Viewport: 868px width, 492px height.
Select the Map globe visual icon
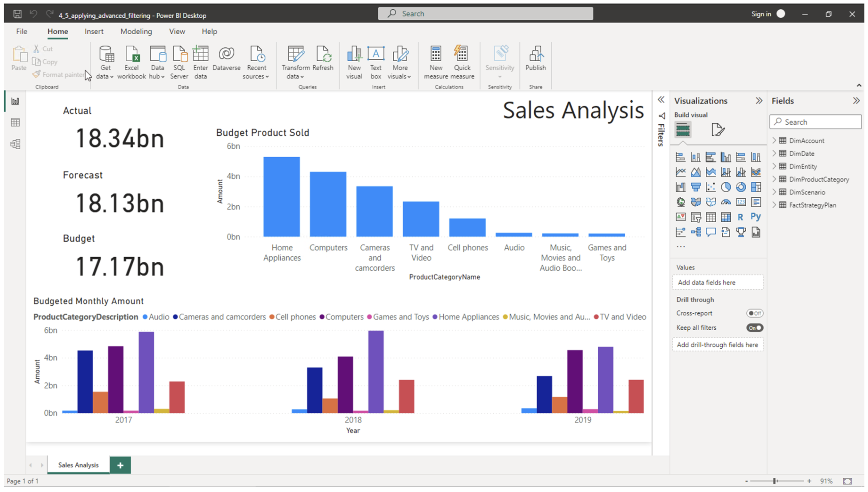click(681, 202)
